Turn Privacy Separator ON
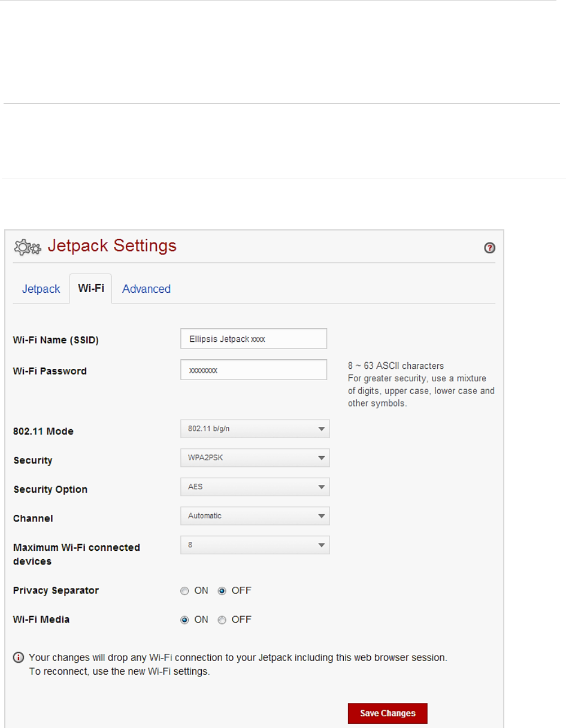This screenshot has height=728, width=566. coord(184,591)
